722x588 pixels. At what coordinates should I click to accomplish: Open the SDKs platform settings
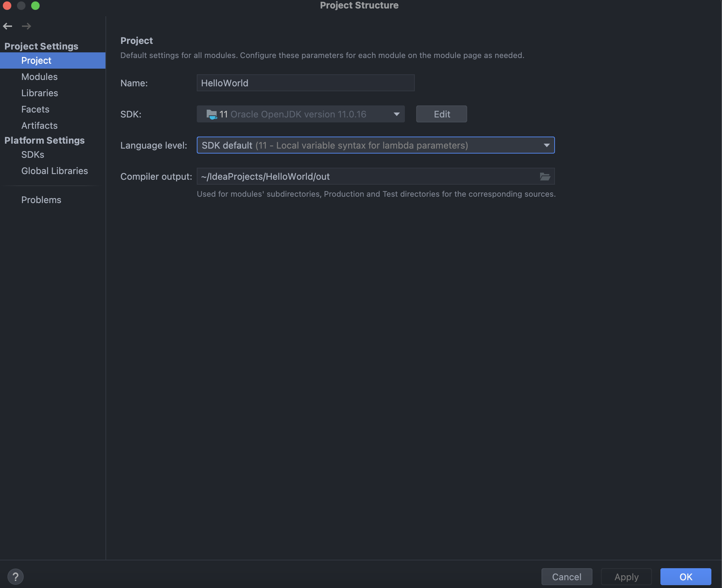tap(53, 155)
